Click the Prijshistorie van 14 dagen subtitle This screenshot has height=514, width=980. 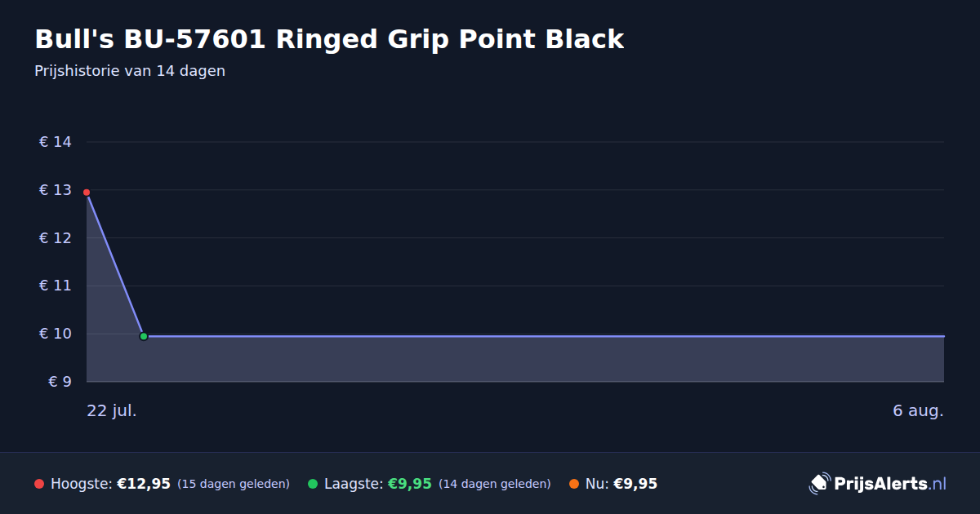130,71
